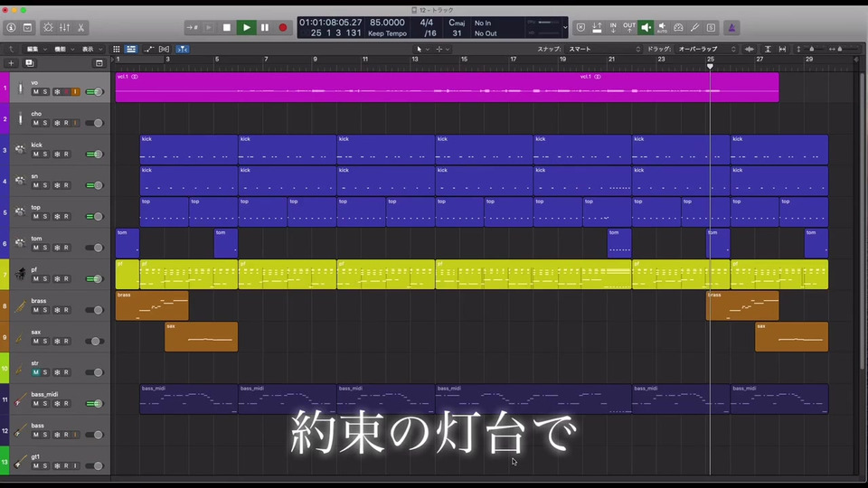Toggle Low Latency Mode gauge icon

point(679,27)
